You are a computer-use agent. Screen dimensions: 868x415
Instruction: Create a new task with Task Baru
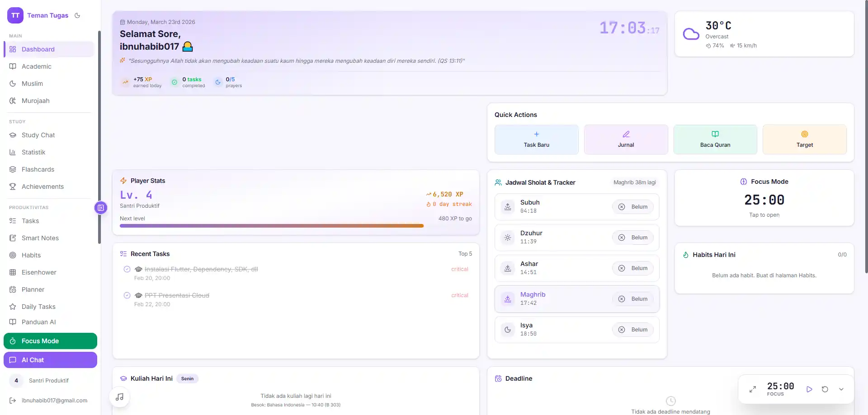point(536,140)
